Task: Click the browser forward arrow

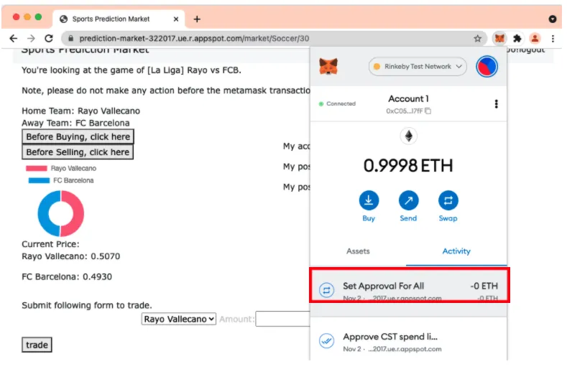Action: [x=31, y=38]
